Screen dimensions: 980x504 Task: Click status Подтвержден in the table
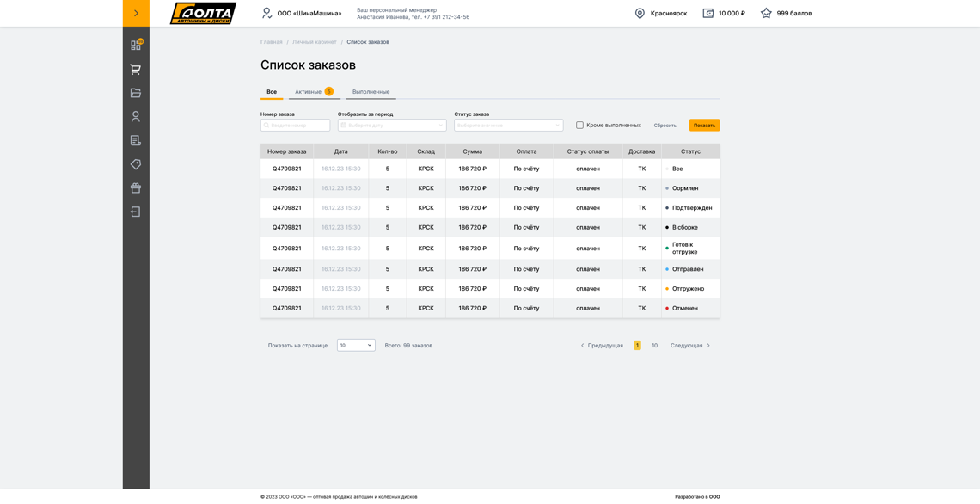pos(692,207)
